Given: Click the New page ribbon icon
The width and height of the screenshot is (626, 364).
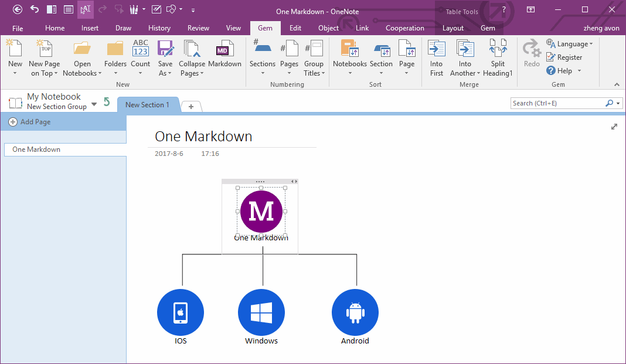Looking at the screenshot, I should pyautogui.click(x=15, y=48).
